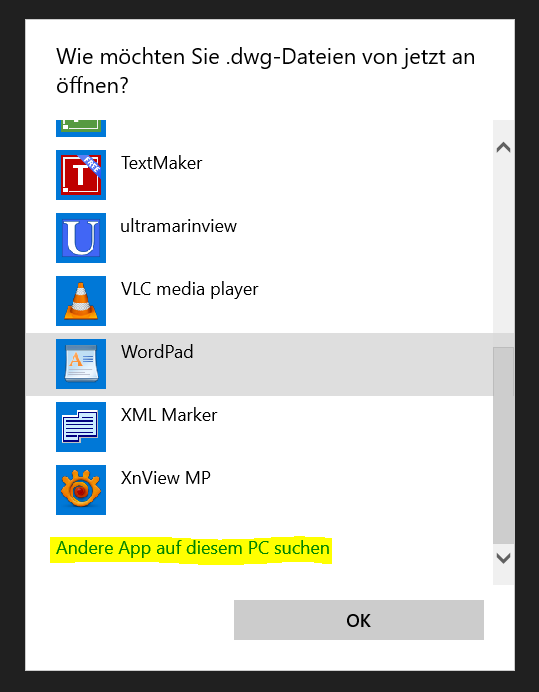Pick the WordPad app icon
The image size is (539, 692).
point(81,364)
